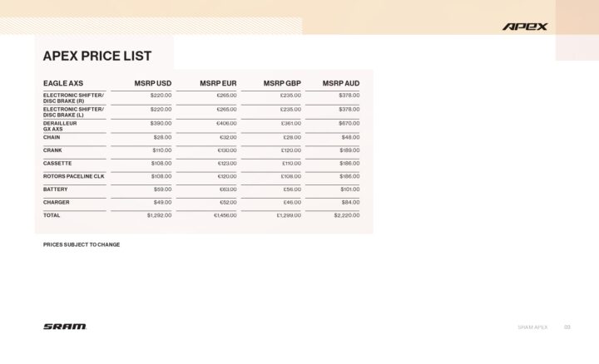This screenshot has height=364, width=599.
Task: Select the $2,220.00 total AUD price
Action: coord(347,215)
